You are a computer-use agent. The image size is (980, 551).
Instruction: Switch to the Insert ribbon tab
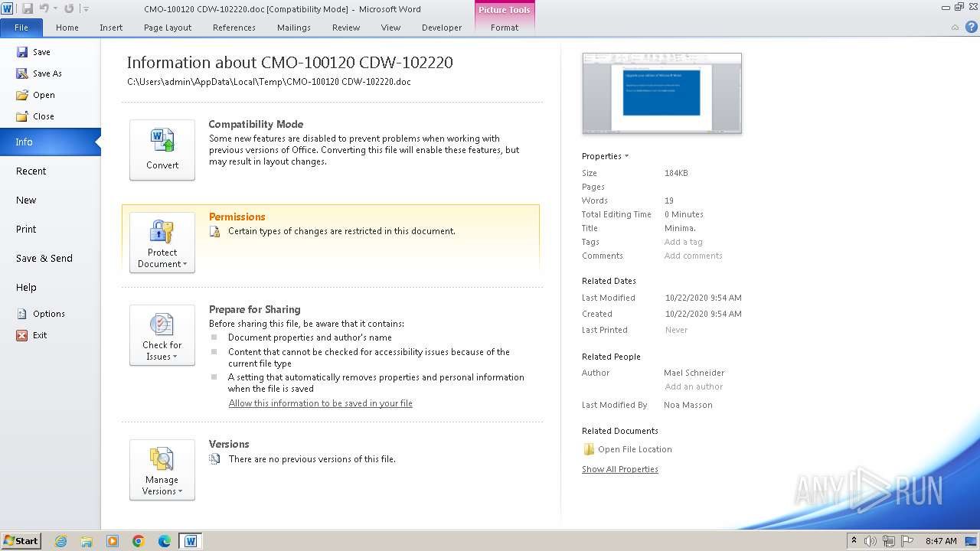coord(111,28)
